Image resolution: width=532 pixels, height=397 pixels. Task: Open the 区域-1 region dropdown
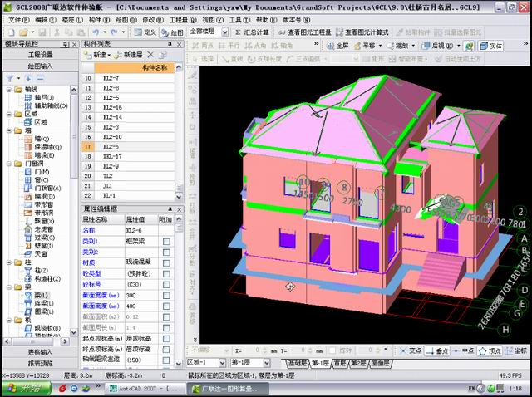click(x=222, y=363)
